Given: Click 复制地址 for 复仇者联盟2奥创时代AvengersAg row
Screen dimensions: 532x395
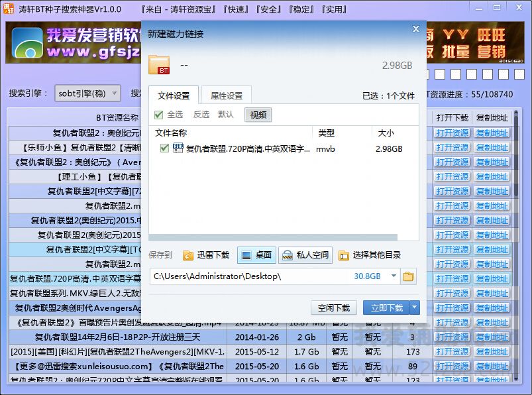Looking at the screenshot, I should 492,308.
